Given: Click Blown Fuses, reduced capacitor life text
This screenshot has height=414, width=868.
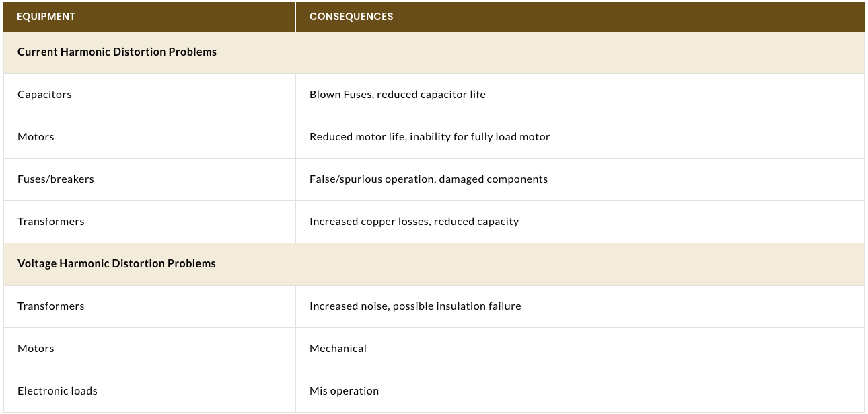Looking at the screenshot, I should 398,95.
